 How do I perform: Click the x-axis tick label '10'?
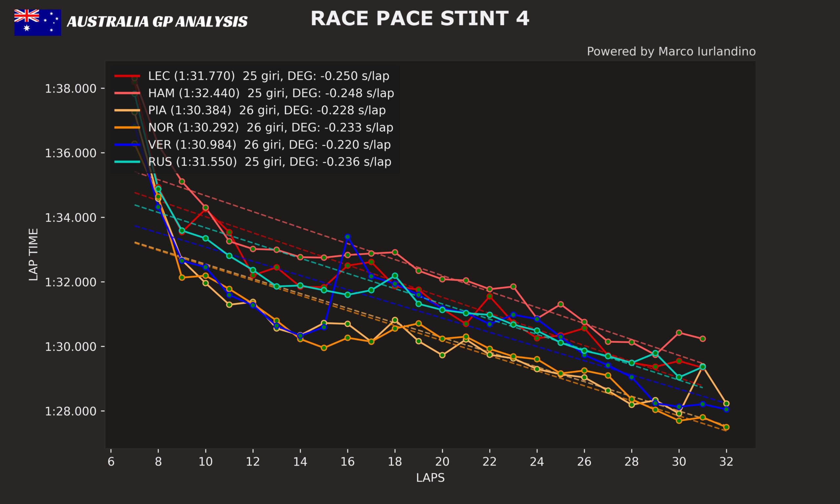[205, 462]
